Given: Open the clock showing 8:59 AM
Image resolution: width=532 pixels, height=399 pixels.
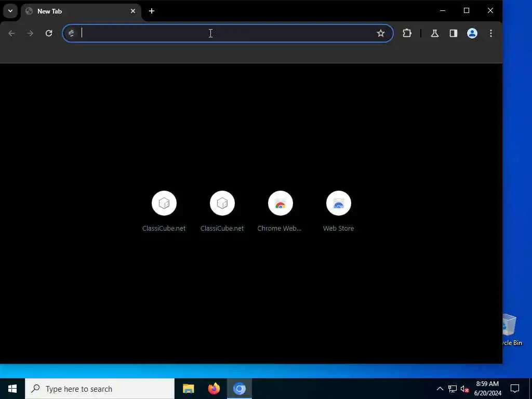Looking at the screenshot, I should click(487, 389).
